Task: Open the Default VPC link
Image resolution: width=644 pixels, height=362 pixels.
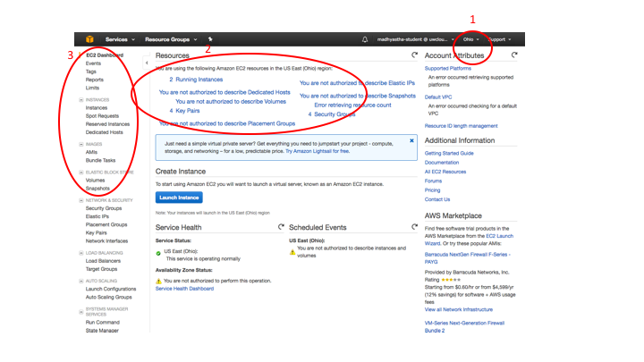Action: [x=438, y=97]
